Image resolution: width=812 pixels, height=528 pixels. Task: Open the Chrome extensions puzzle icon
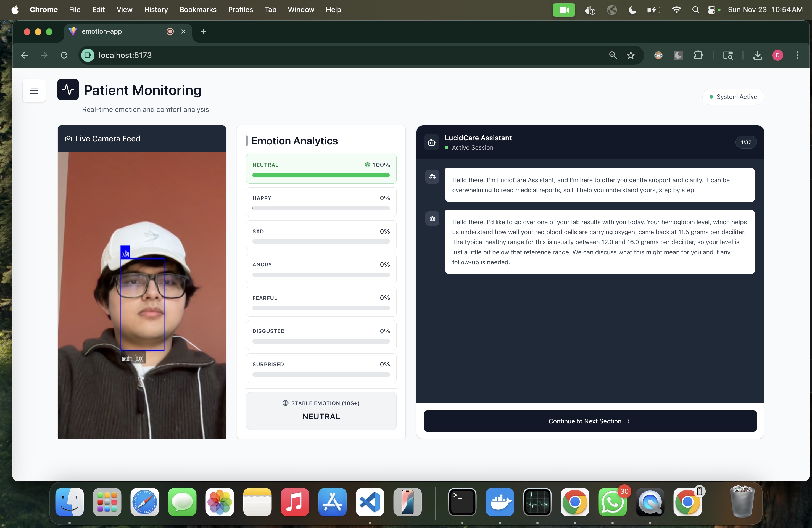(698, 55)
